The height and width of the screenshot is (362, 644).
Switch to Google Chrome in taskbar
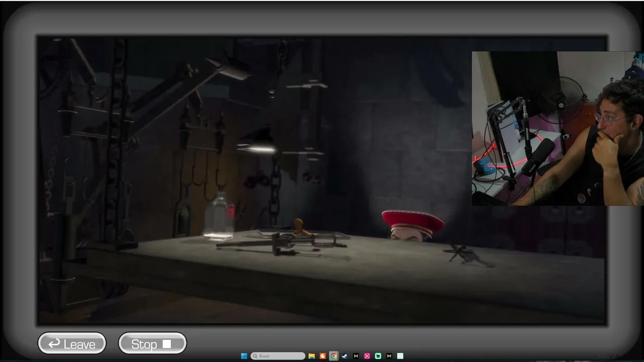[334, 356]
